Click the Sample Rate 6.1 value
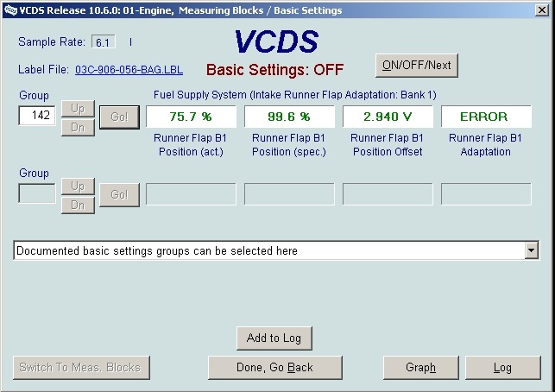The image size is (555, 392). pos(103,42)
